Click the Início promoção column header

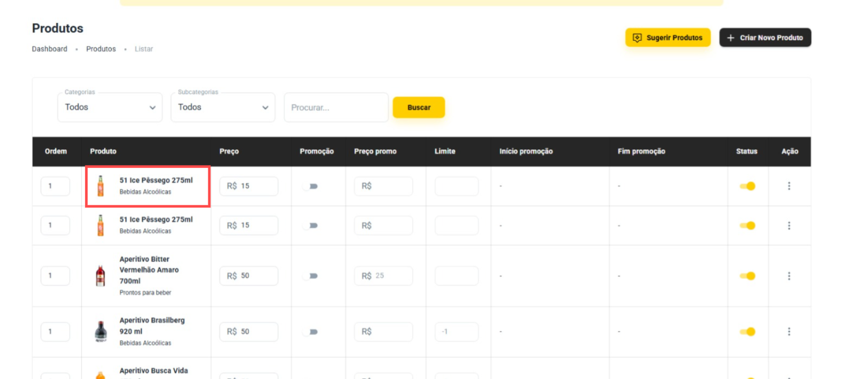[526, 151]
